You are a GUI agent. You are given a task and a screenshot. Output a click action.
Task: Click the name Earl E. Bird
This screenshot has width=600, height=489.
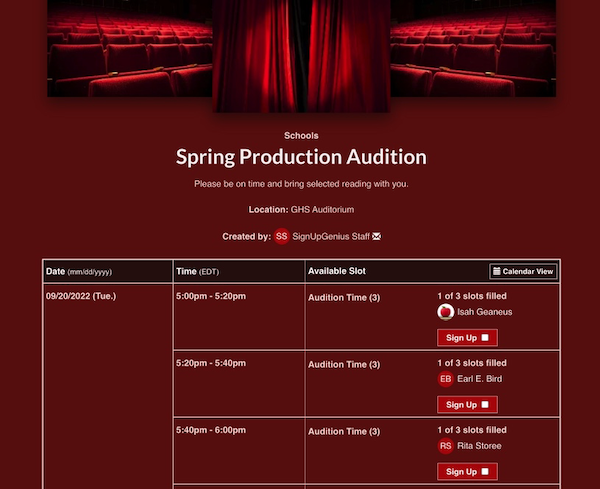point(479,379)
